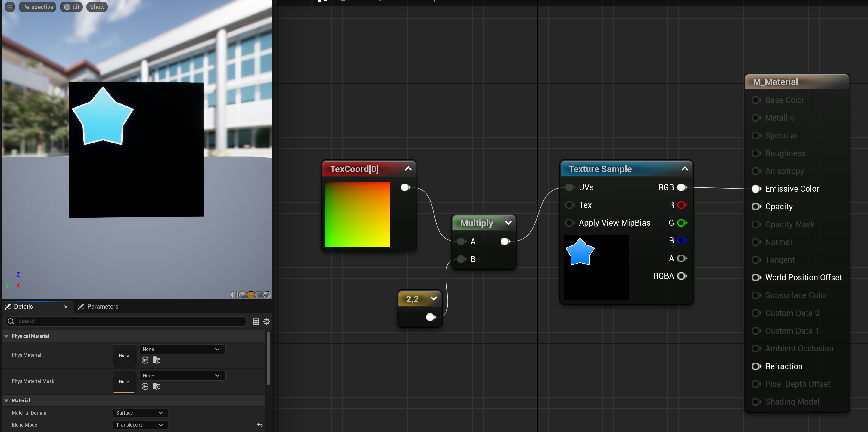Click the Lit view mode button
The width and height of the screenshot is (868, 432).
point(71,7)
